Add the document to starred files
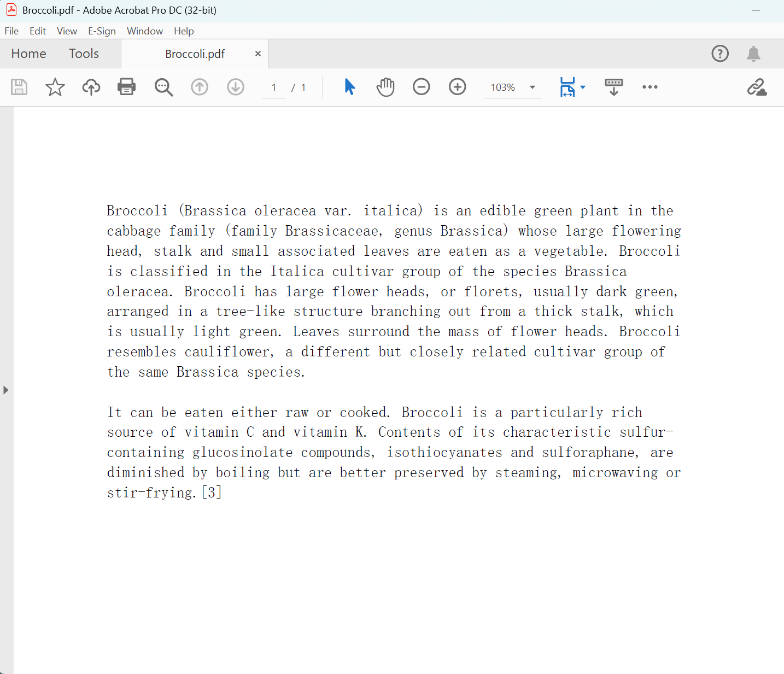 [55, 87]
